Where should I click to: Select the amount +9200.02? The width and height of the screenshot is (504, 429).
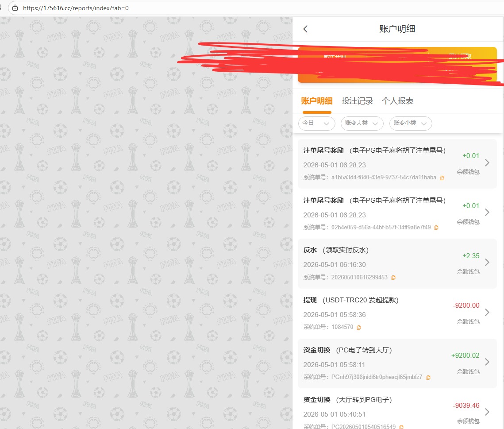click(466, 356)
